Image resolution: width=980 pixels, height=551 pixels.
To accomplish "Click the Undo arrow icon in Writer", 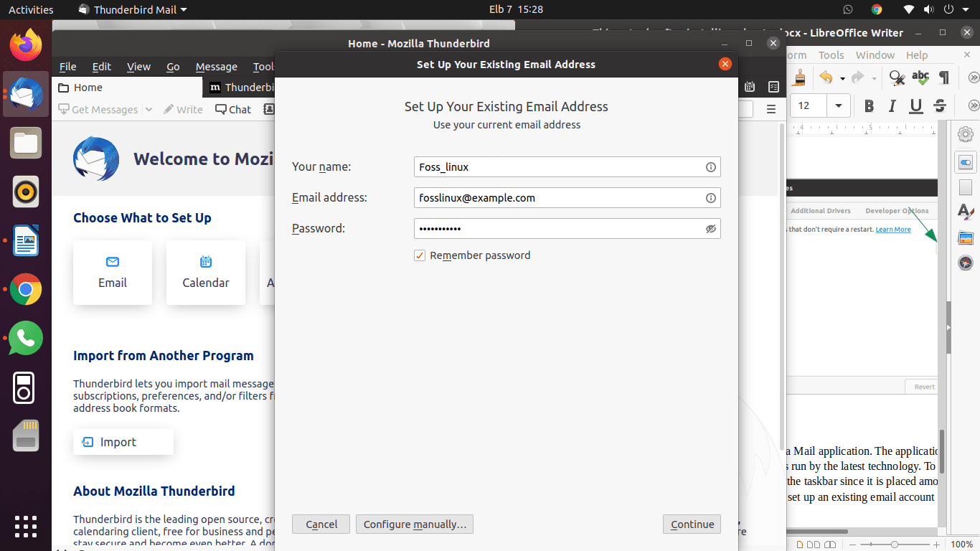I will pyautogui.click(x=826, y=77).
